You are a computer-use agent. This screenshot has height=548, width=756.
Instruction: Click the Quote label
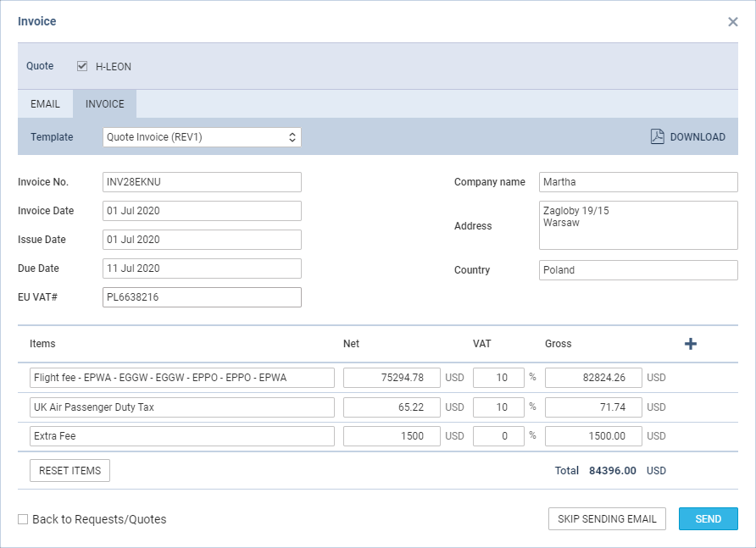40,66
